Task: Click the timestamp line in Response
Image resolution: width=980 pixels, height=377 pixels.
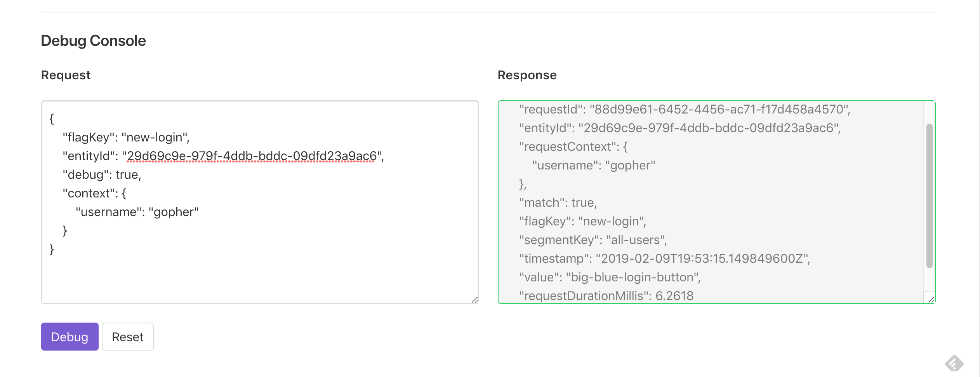Action: coord(665,258)
